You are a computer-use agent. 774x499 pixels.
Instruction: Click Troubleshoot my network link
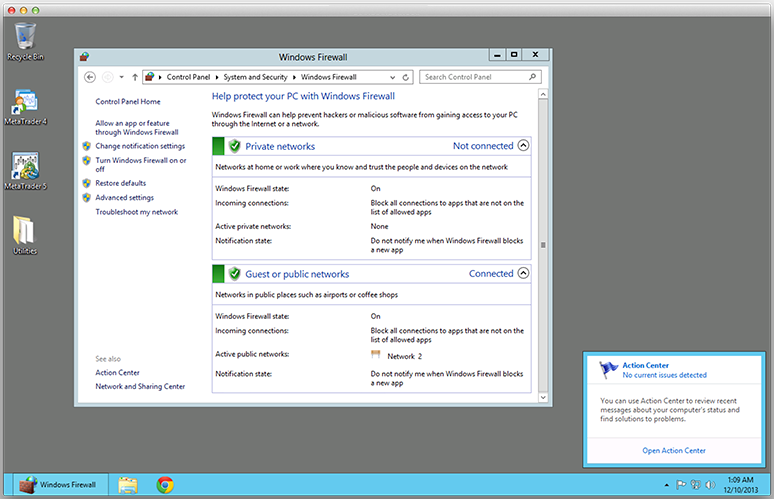click(137, 212)
